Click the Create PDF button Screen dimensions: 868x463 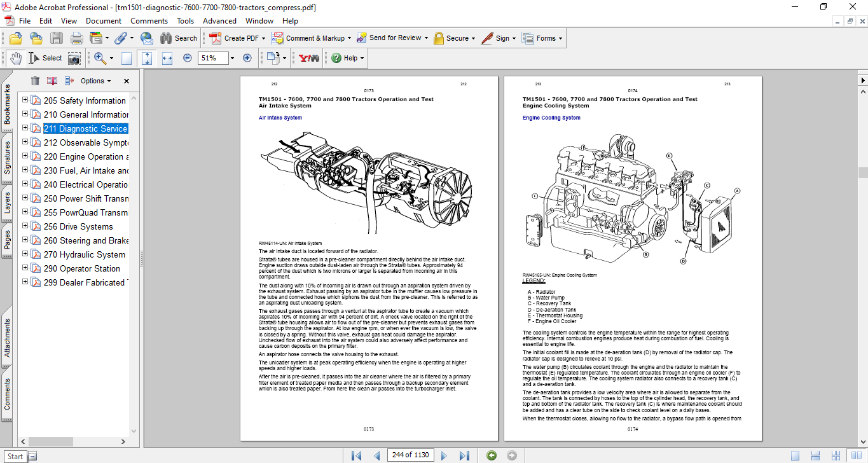pos(235,38)
